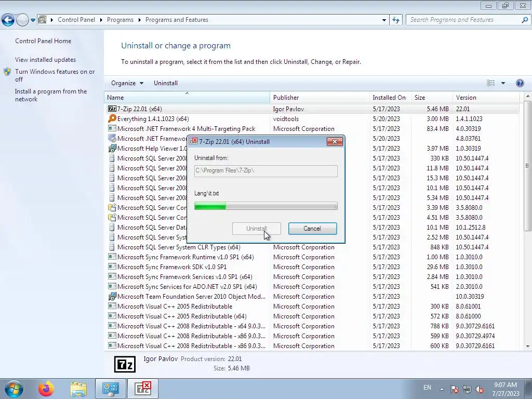Select Microsoft Sync Services for ADO.NET v2.0 SP1
The image size is (532, 399).
(x=187, y=286)
